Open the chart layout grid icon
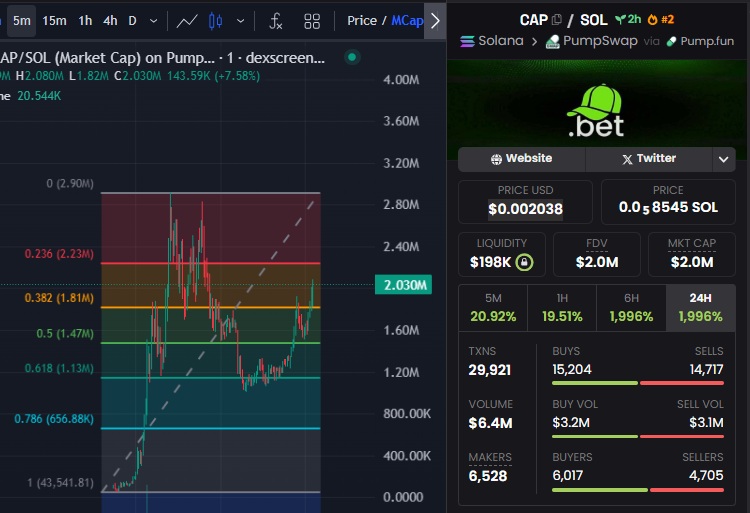Screen dimensions: 750x513 312,21
